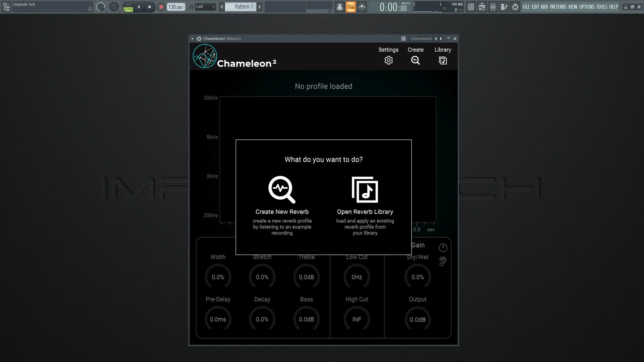Click the tempo field 130.000

176,7
